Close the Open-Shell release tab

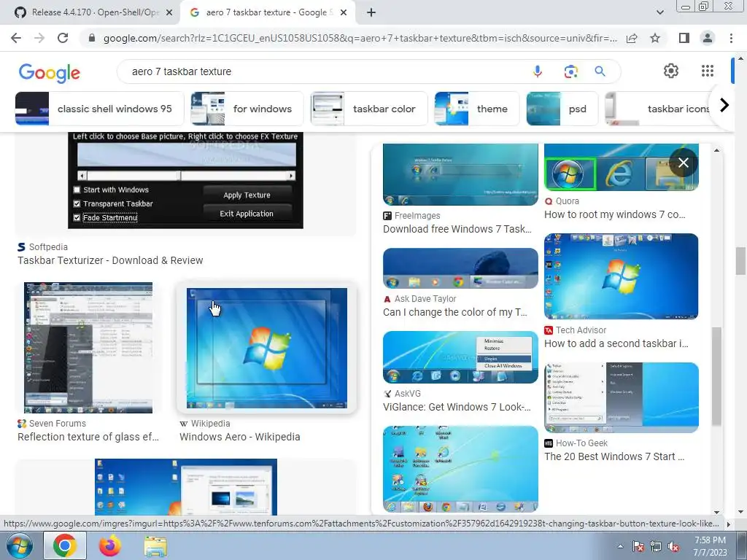169,13
